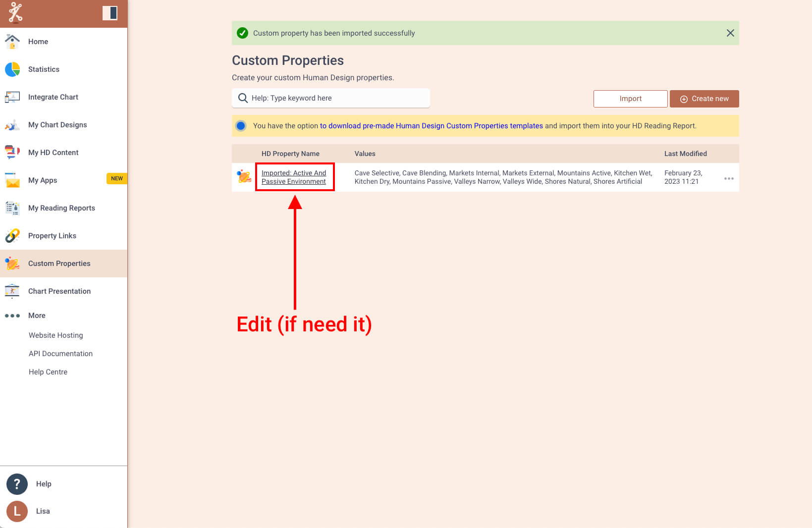Image resolution: width=812 pixels, height=528 pixels.
Task: Click the Cave Selective values text cell
Action: click(503, 177)
